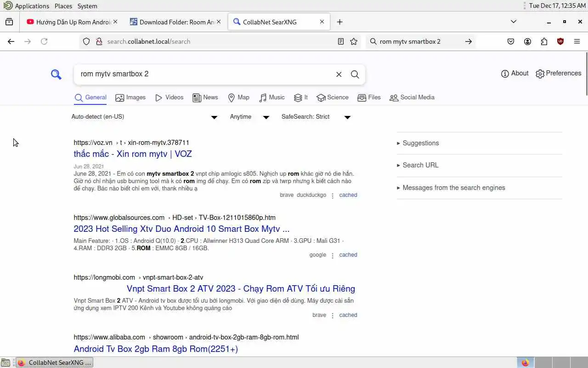Select the General category tab
Viewport: 588px width, 368px height.
coord(90,98)
